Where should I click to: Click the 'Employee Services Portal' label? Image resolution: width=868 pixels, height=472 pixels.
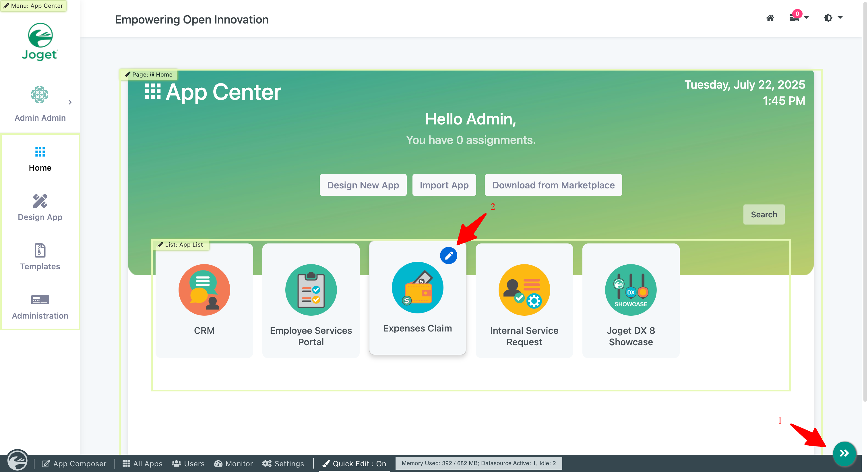[311, 336]
